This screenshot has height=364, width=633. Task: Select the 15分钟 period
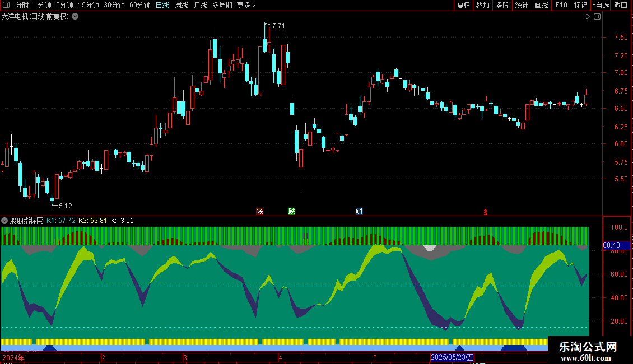pyautogui.click(x=88, y=5)
